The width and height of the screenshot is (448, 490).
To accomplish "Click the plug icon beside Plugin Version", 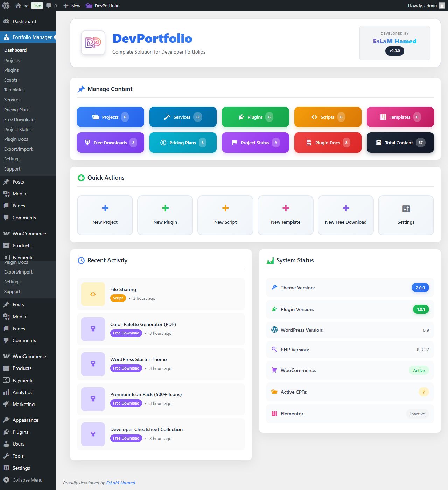I will tap(274, 309).
